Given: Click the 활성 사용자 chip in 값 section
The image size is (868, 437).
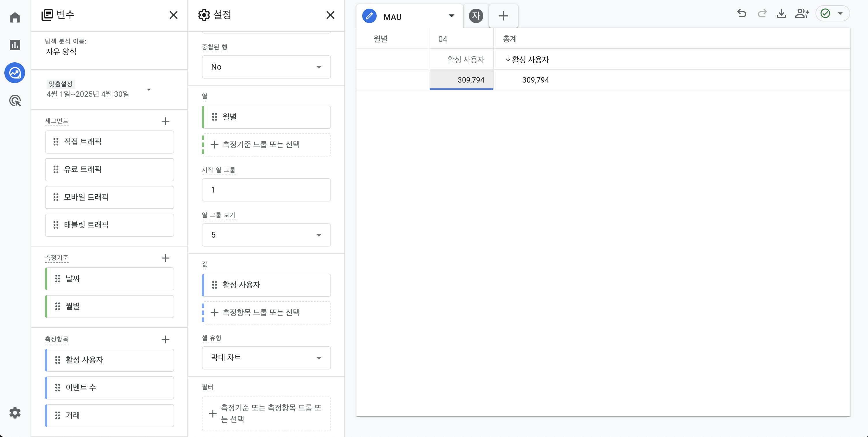Looking at the screenshot, I should pyautogui.click(x=266, y=285).
